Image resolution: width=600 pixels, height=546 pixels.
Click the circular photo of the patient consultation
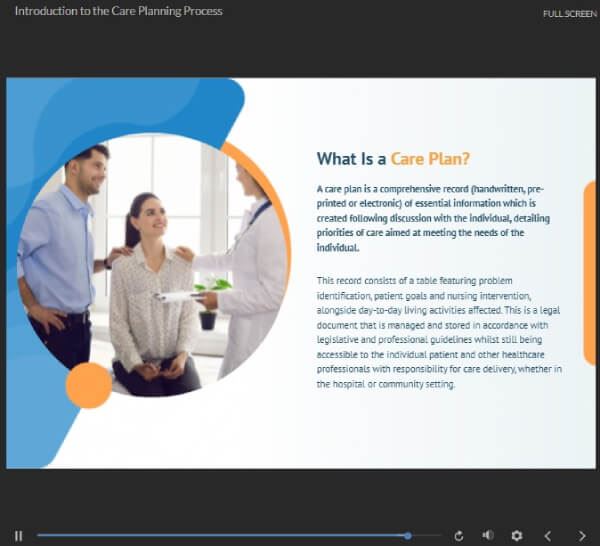click(153, 264)
